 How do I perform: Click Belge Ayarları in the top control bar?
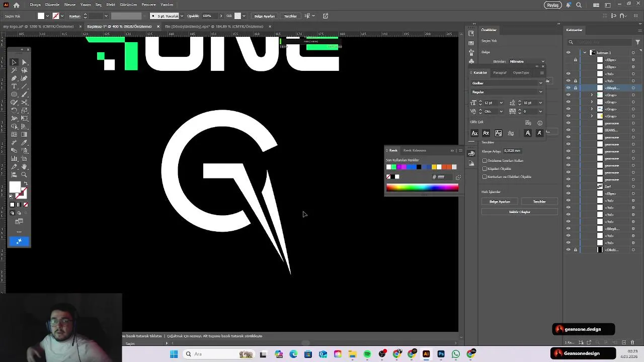(x=265, y=16)
